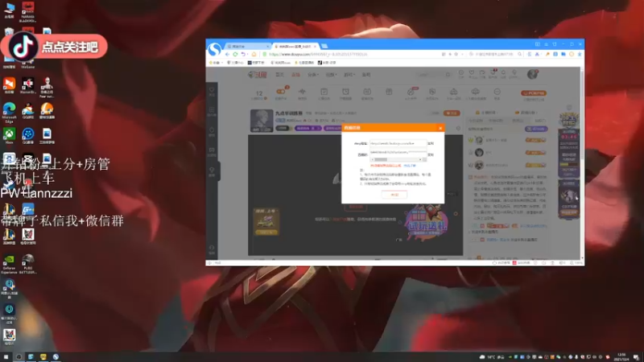Copy the rtmp address in the dialog
644x362 pixels.
[x=431, y=143]
